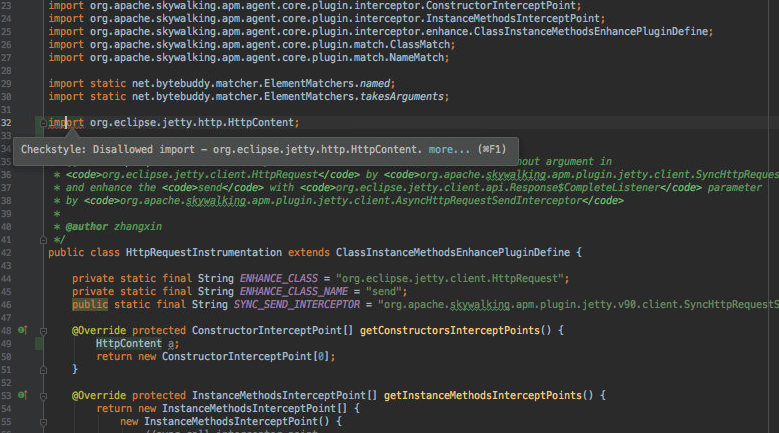
Task: Click line number 42 in the gutter
Action: click(6, 252)
